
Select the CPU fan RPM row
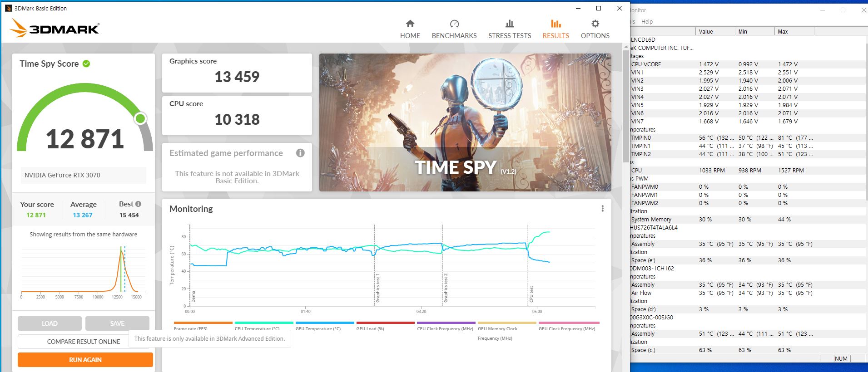[x=748, y=171]
